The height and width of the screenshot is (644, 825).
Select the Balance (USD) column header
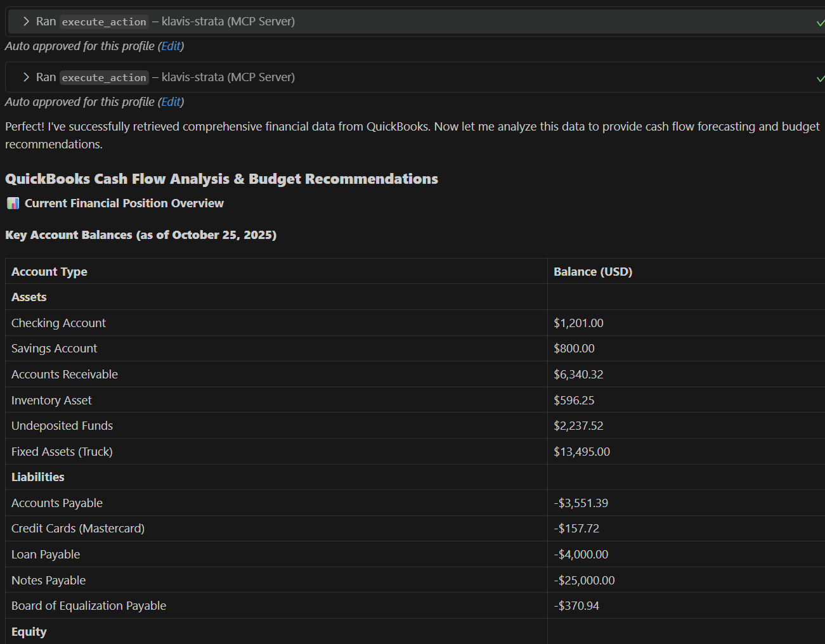pyautogui.click(x=592, y=271)
